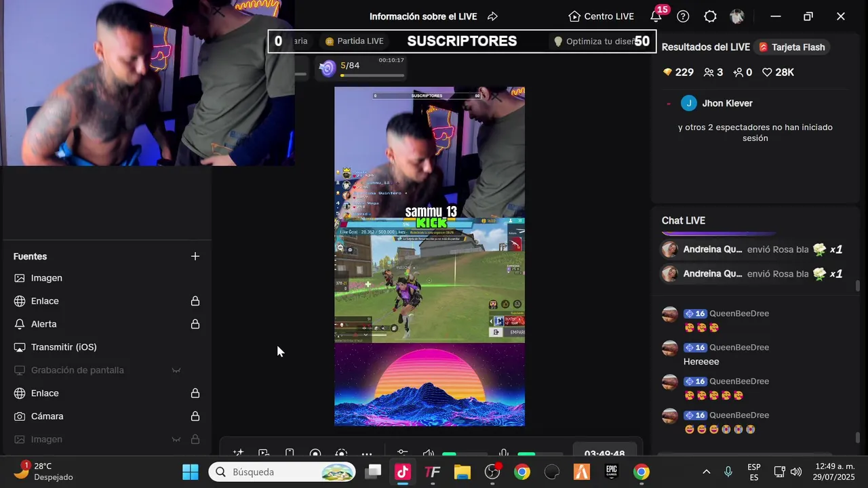
Task: Click the 03:49:48 live timer
Action: click(604, 454)
